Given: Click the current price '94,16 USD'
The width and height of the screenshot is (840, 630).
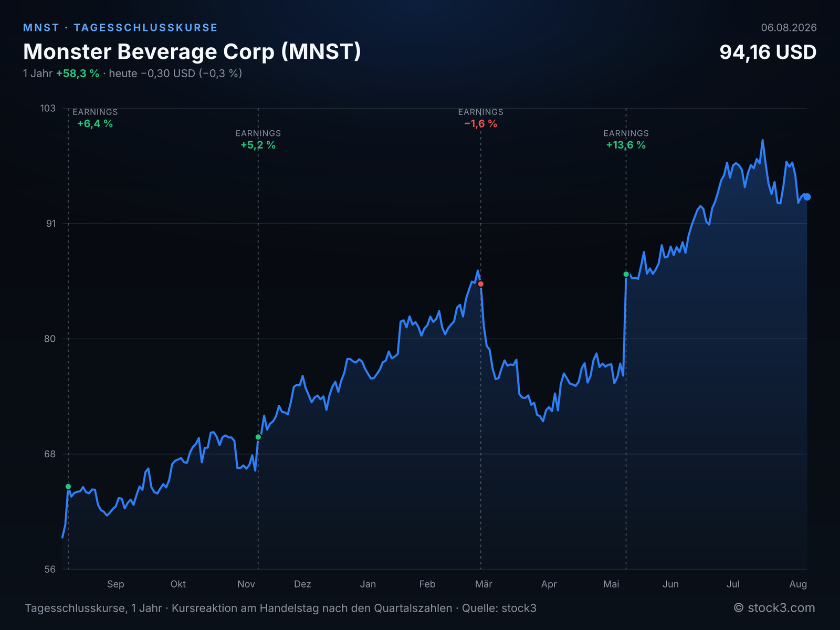Looking at the screenshot, I should 768,52.
